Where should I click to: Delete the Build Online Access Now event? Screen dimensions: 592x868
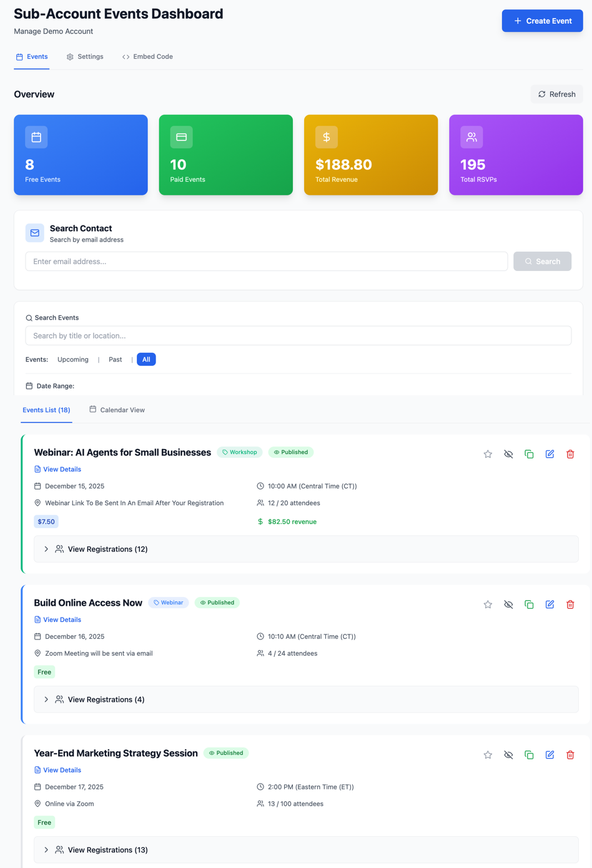[x=570, y=604]
